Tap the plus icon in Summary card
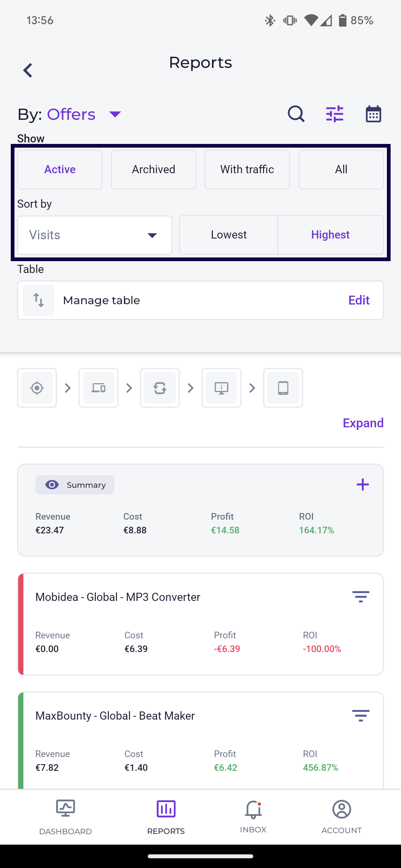The image size is (401, 868). pos(362,484)
